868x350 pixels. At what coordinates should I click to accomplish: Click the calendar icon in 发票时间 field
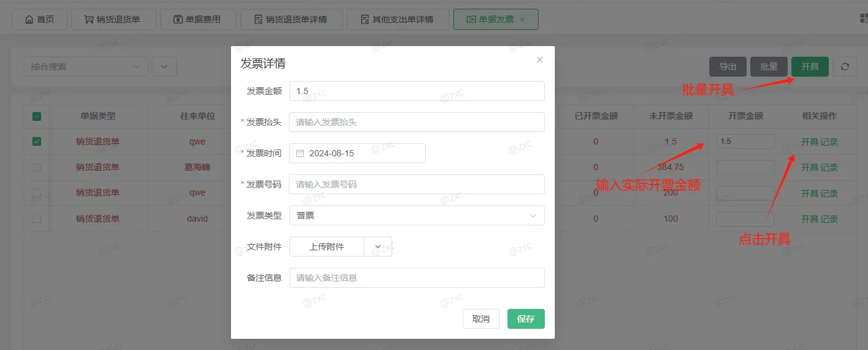[x=300, y=153]
